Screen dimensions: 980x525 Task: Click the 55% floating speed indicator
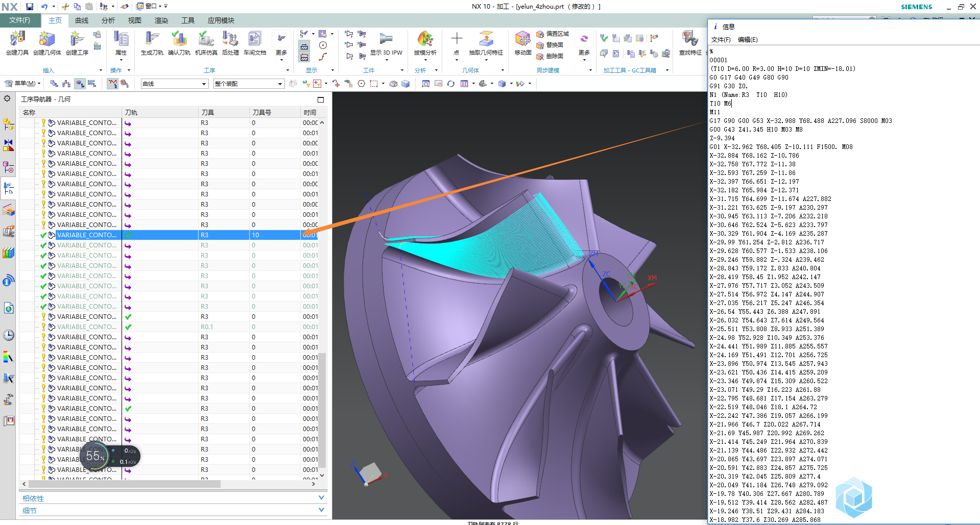pos(96,456)
